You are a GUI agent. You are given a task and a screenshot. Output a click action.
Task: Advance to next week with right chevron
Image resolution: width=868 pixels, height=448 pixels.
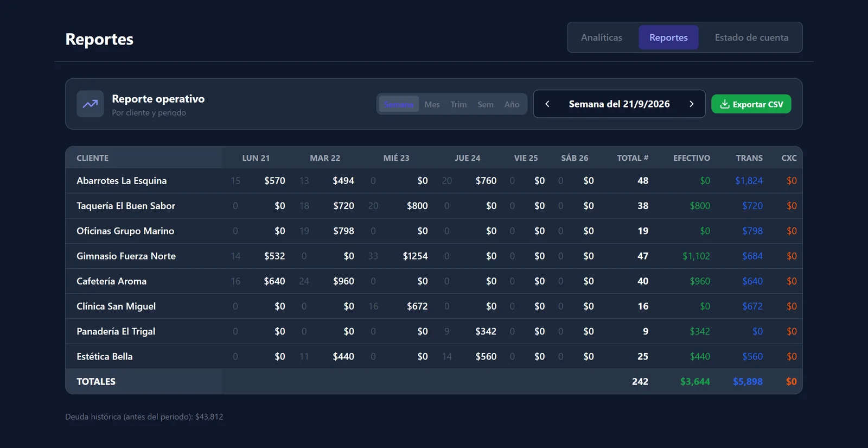(x=691, y=104)
